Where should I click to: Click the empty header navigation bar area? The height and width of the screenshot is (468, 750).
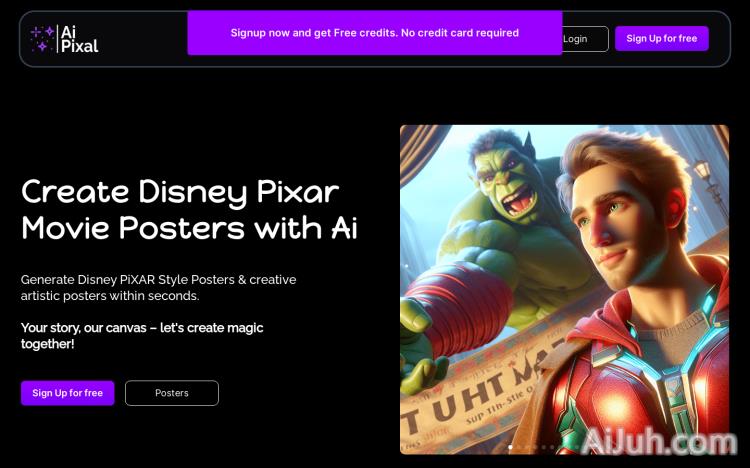coord(143,39)
